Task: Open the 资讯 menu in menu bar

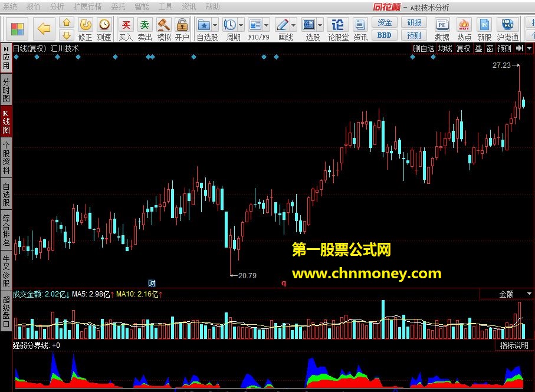Action: pyautogui.click(x=189, y=6)
